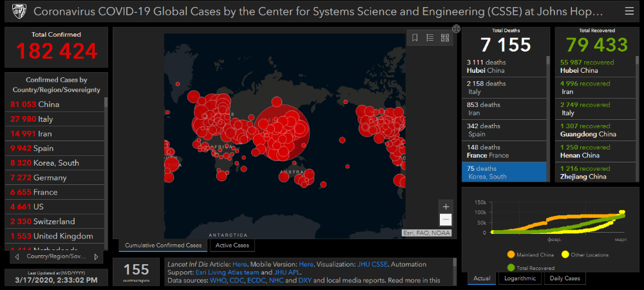Click the Johns Hopkins logo
The height and width of the screenshot is (290, 644).
18,11
